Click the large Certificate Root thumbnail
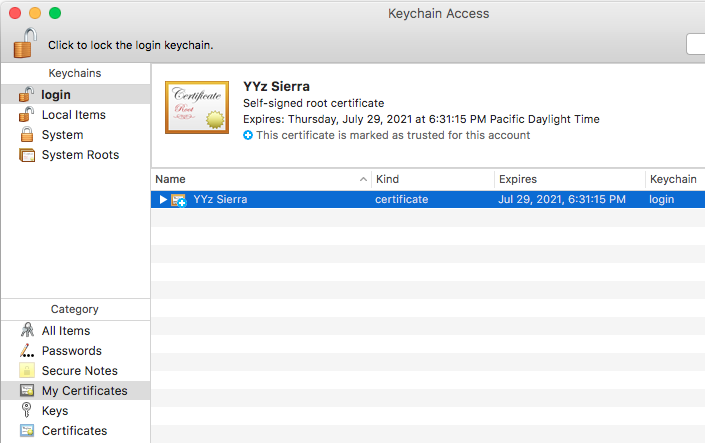Viewport: 705px width, 443px height. [197, 107]
